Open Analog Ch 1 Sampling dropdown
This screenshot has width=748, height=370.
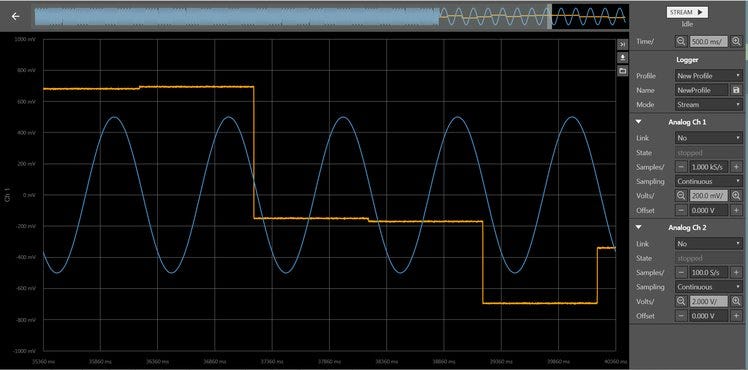click(708, 181)
